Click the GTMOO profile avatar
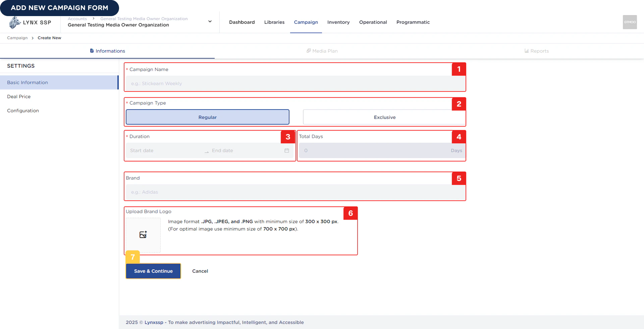Image resolution: width=644 pixels, height=329 pixels. point(630,22)
